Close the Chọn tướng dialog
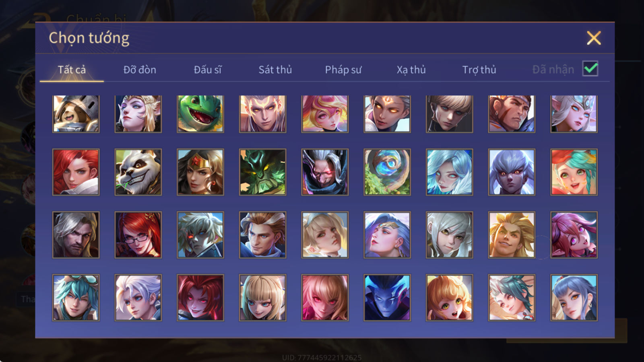This screenshot has height=362, width=644. coord(594,38)
